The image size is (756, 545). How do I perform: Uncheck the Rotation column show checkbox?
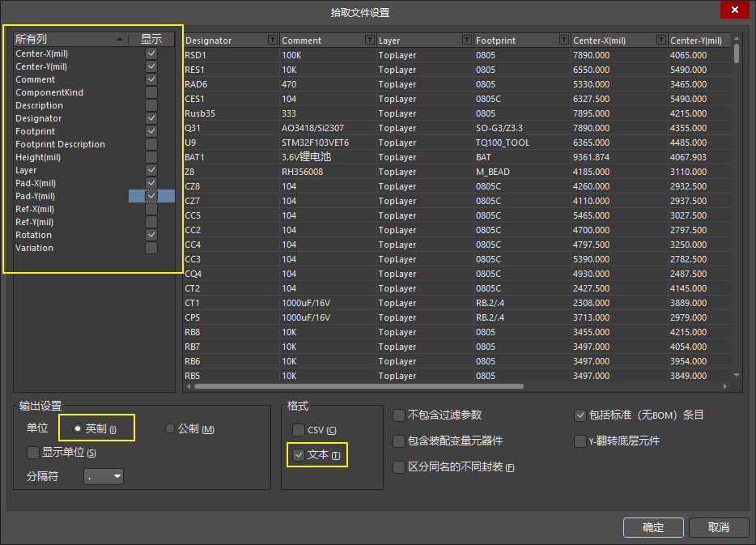click(x=151, y=235)
